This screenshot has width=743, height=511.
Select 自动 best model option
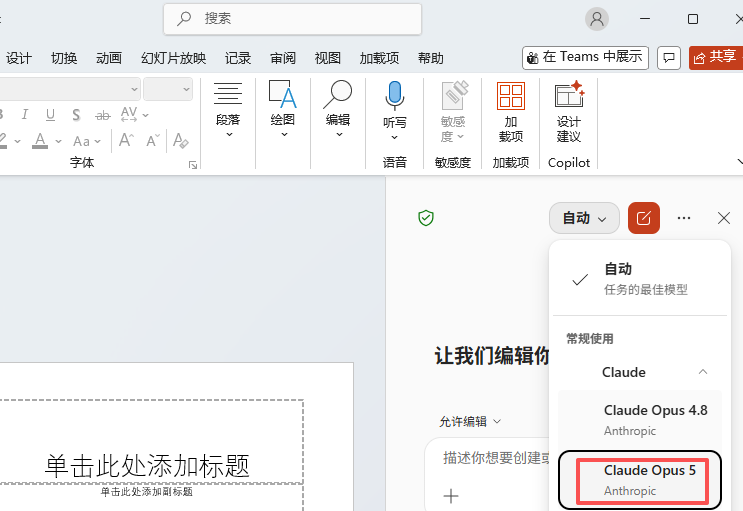click(x=640, y=279)
